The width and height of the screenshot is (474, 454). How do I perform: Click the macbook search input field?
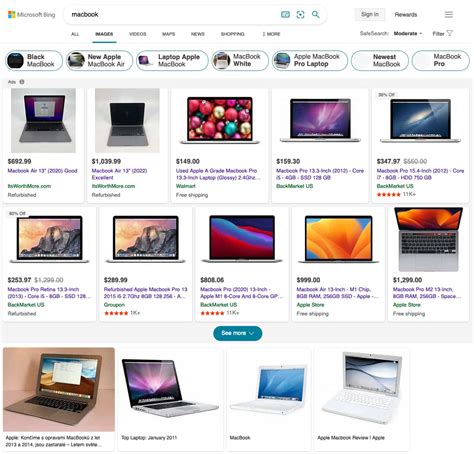(x=173, y=14)
